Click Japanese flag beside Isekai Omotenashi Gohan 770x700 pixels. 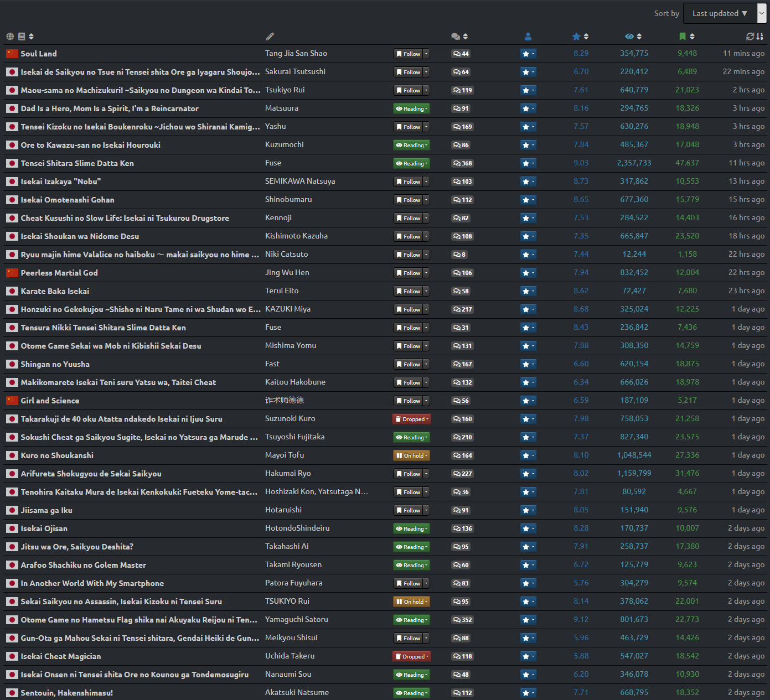12,200
